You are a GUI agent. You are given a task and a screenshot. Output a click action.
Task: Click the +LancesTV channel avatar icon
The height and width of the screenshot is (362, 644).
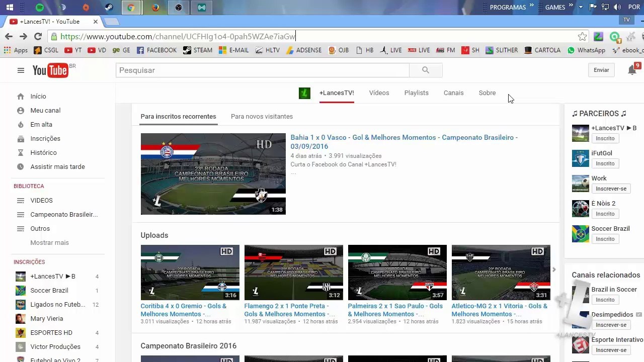pyautogui.click(x=304, y=93)
